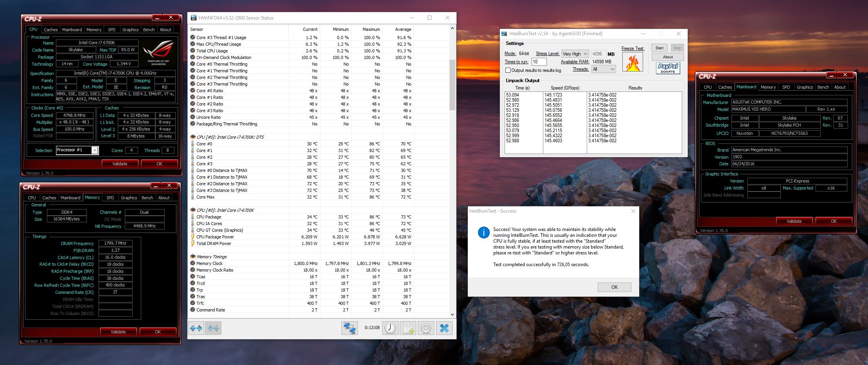
Task: Open HWiNFO settings gear icon
Action: [426, 328]
